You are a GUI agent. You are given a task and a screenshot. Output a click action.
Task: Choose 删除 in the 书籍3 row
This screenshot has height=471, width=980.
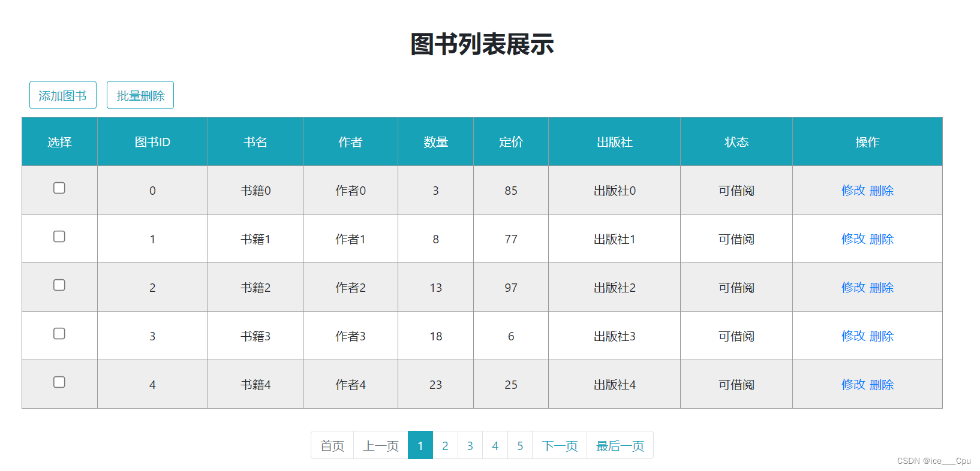882,336
